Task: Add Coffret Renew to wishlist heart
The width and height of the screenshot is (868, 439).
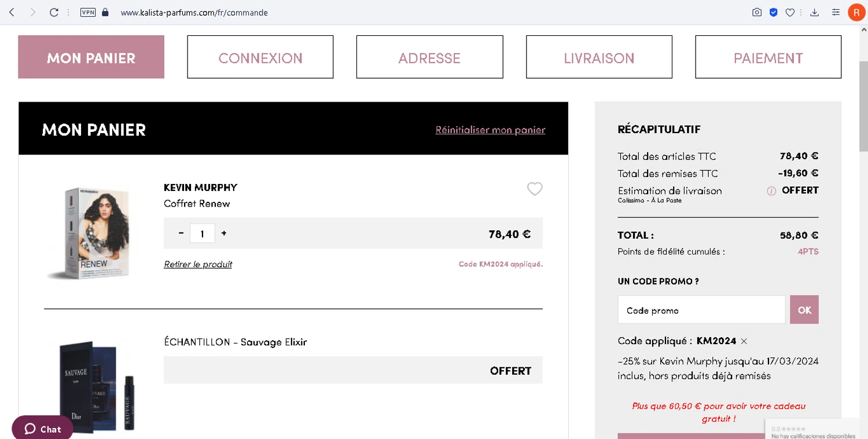Action: point(535,189)
